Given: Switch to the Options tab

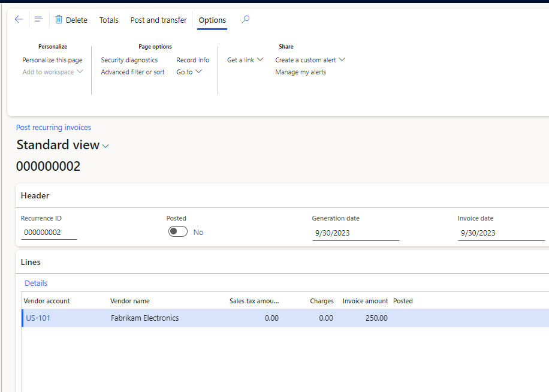Looking at the screenshot, I should (x=212, y=20).
